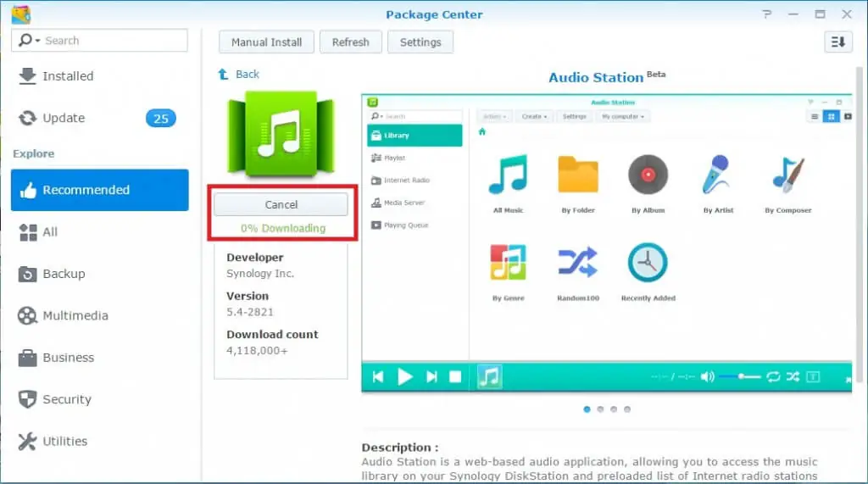Open the Utilities category
This screenshot has height=484, width=868.
100,442
